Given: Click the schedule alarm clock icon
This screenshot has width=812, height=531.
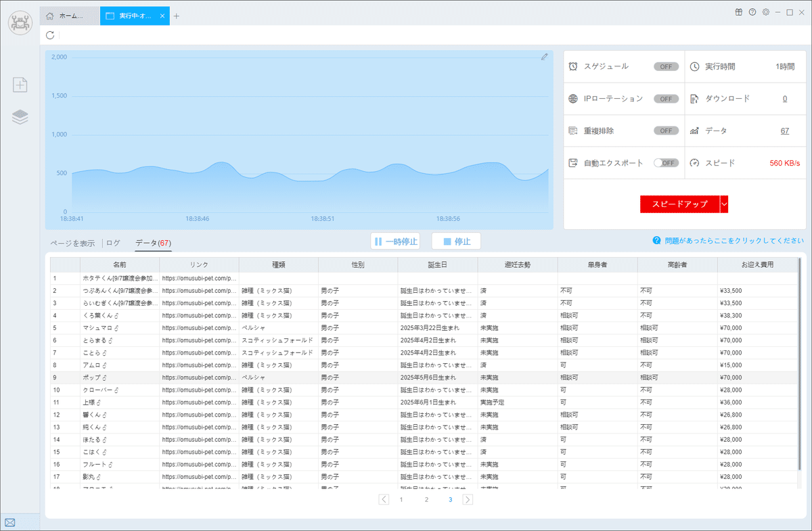Looking at the screenshot, I should pyautogui.click(x=573, y=66).
